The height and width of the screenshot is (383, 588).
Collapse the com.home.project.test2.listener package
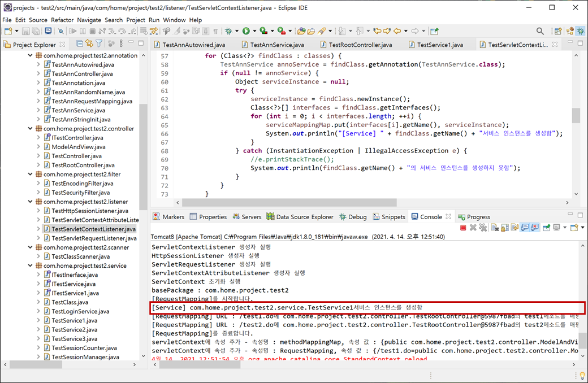(x=30, y=202)
